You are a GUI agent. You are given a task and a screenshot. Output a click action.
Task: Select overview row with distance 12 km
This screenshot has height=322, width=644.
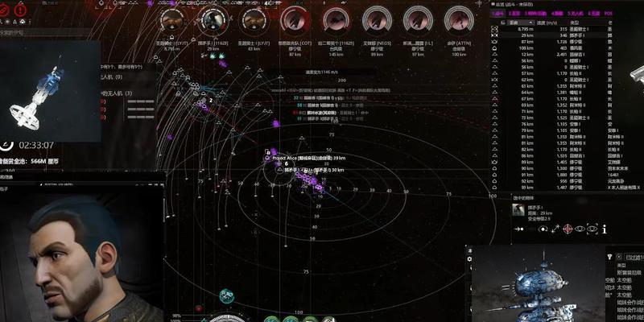pos(551,55)
